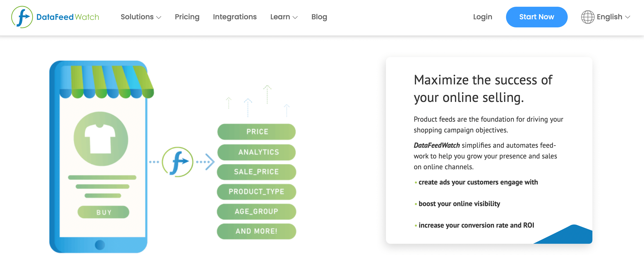This screenshot has height=277, width=644.
Task: Click the ANALYTICS pill label
Action: point(256,152)
